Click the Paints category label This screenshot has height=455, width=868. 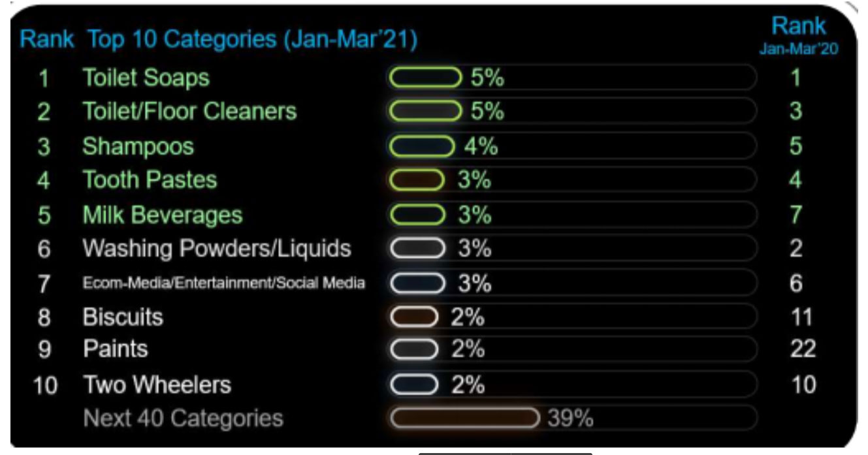pyautogui.click(x=115, y=349)
